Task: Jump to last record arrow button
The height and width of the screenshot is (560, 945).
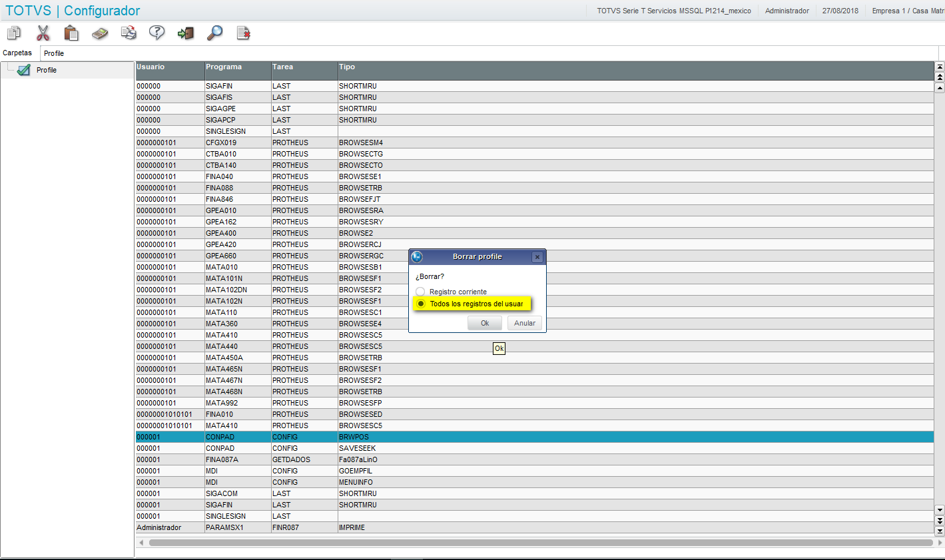Action: pyautogui.click(x=940, y=531)
